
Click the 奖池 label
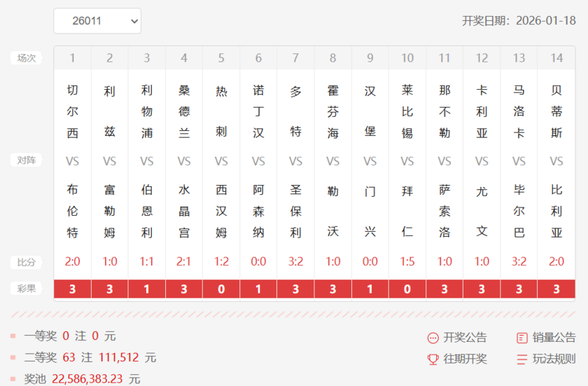[x=35, y=379]
